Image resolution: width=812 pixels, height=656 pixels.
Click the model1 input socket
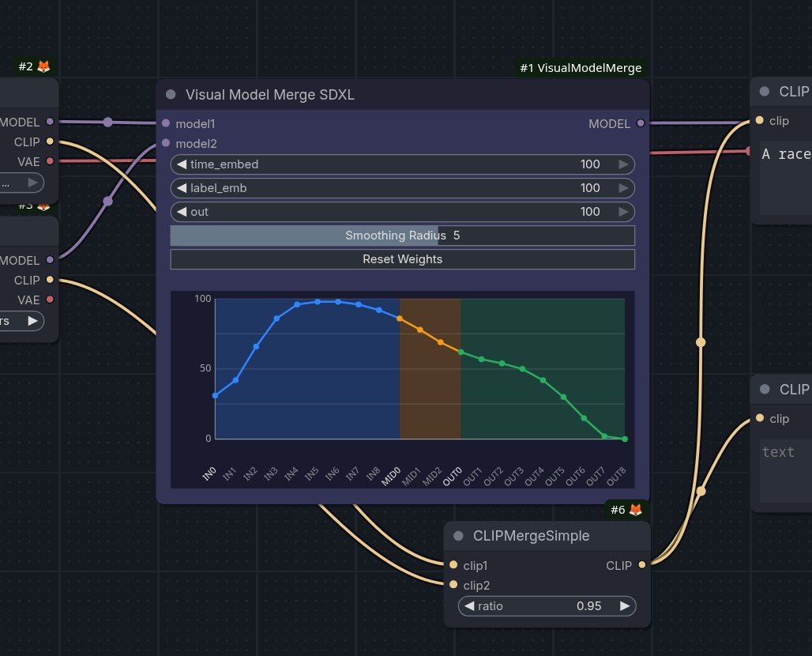(x=166, y=123)
